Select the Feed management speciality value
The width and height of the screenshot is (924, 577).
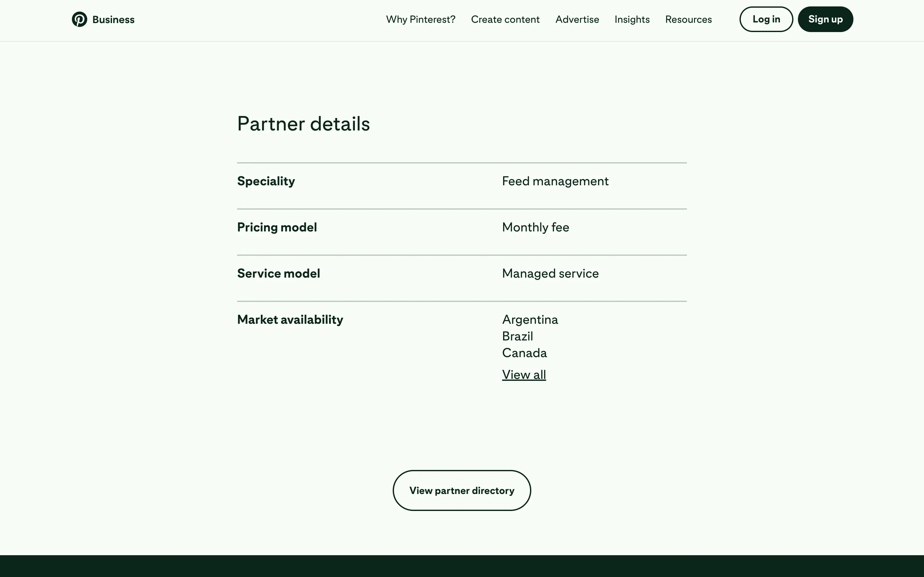pos(555,181)
